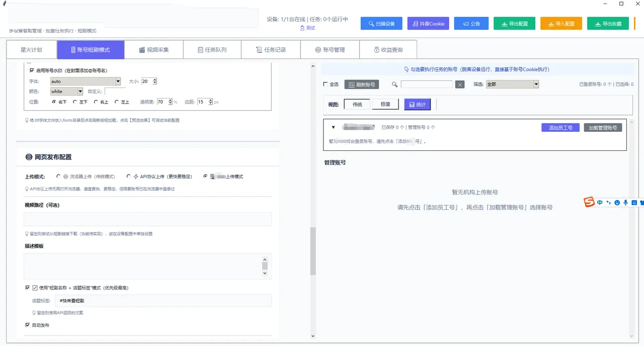Image resolution: width=644 pixels, height=346 pixels.
Task: Switch to the 任务记录 tab
Action: (271, 50)
